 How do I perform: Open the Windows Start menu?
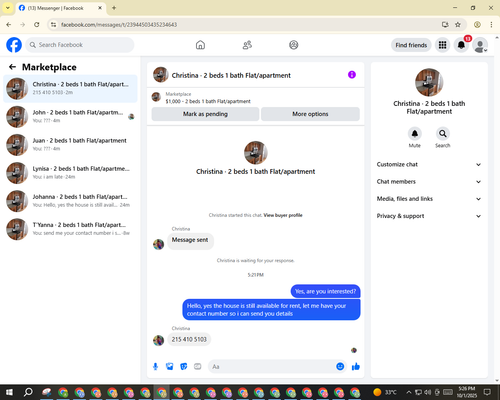coord(9,392)
